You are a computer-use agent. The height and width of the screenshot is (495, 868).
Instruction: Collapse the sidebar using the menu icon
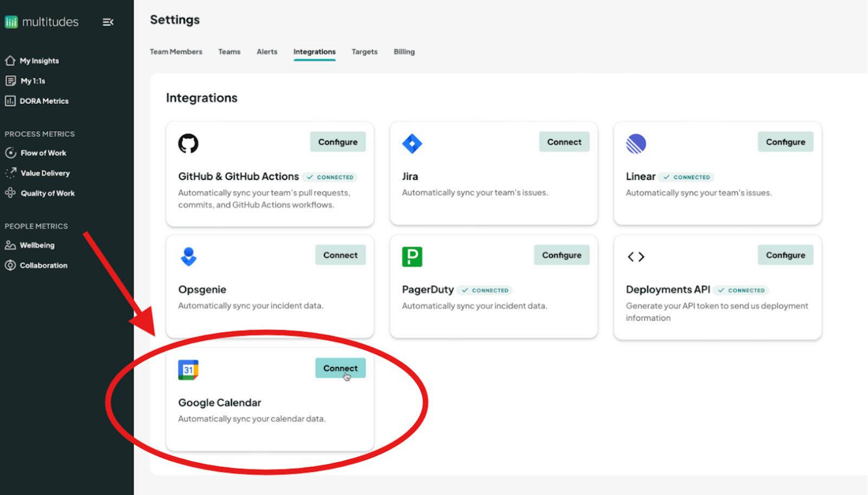click(108, 22)
